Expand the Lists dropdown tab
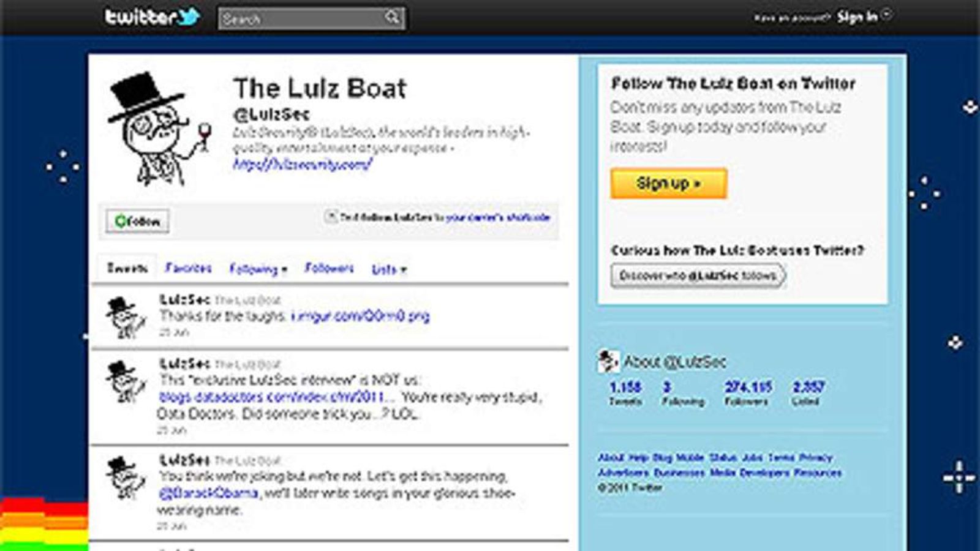980x551 pixels. tap(389, 269)
